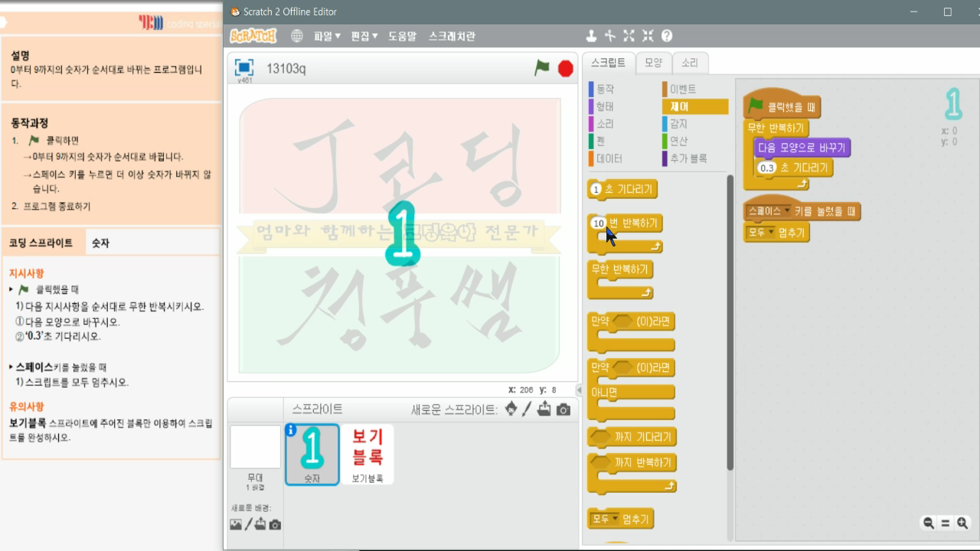
Task: Click the 코딩 스프라이트 label in instructions panel
Action: coord(41,243)
